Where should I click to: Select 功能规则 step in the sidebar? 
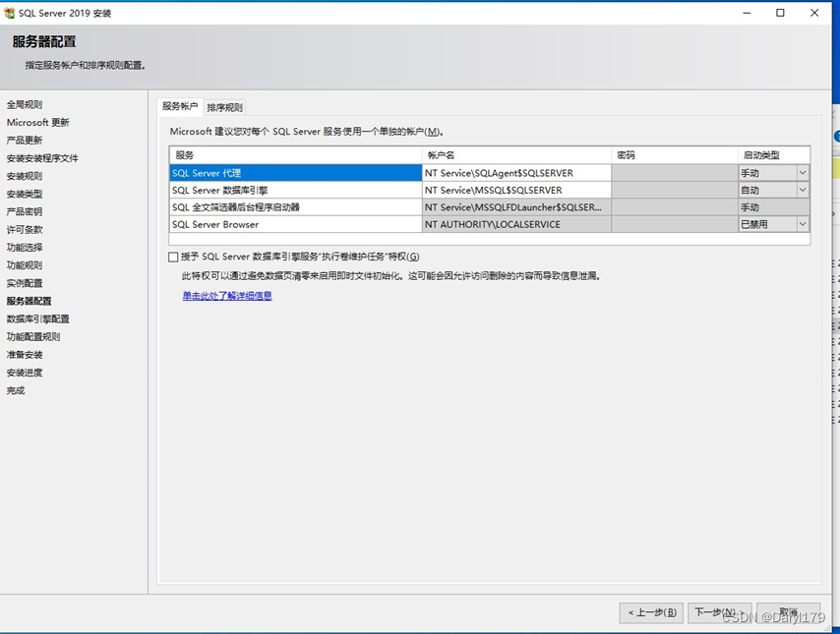25,265
